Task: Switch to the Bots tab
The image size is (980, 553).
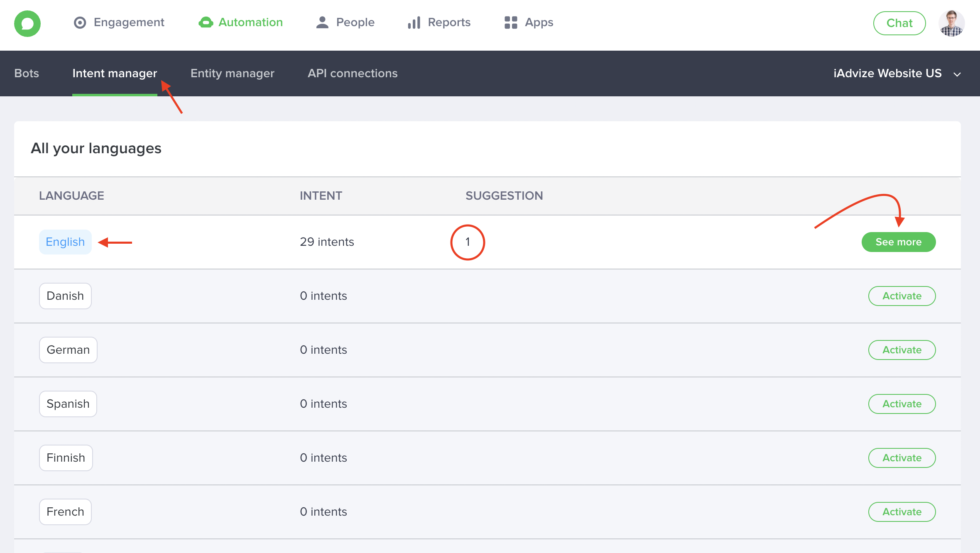Action: coord(27,73)
